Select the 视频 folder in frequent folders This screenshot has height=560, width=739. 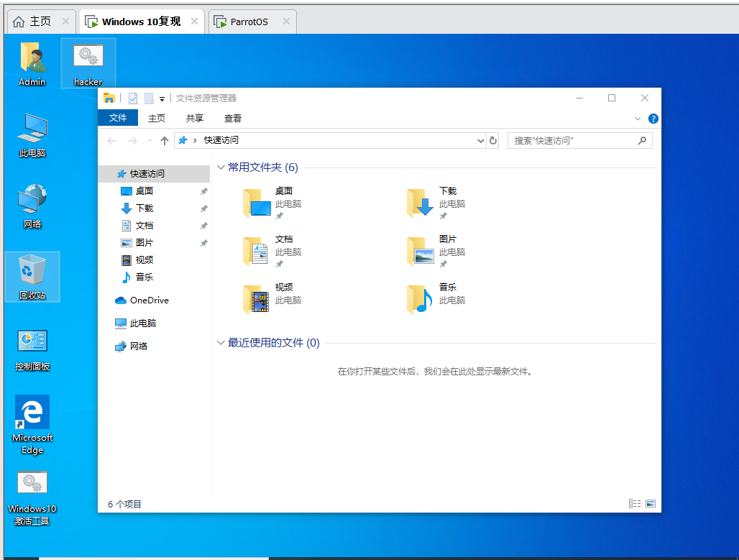tap(273, 299)
